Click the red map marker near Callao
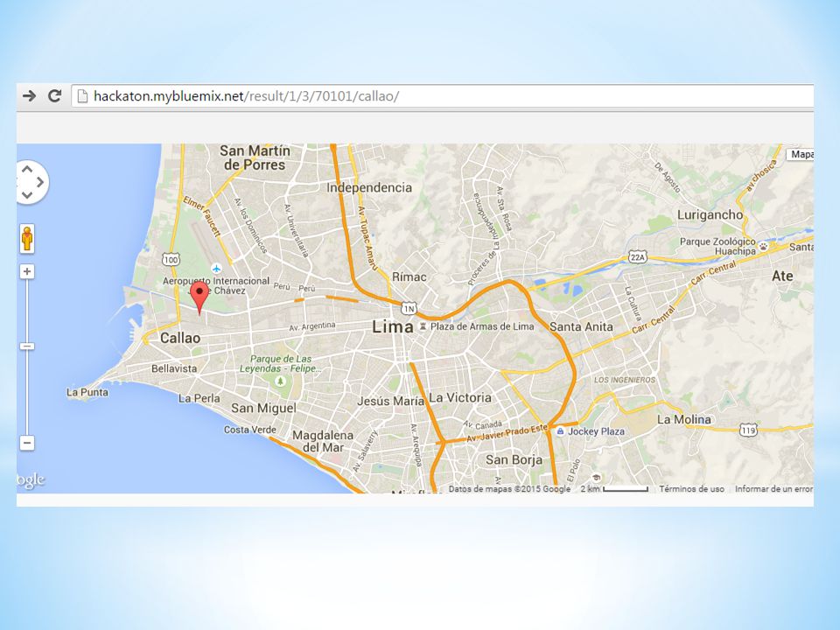This screenshot has height=630, width=840. [199, 297]
